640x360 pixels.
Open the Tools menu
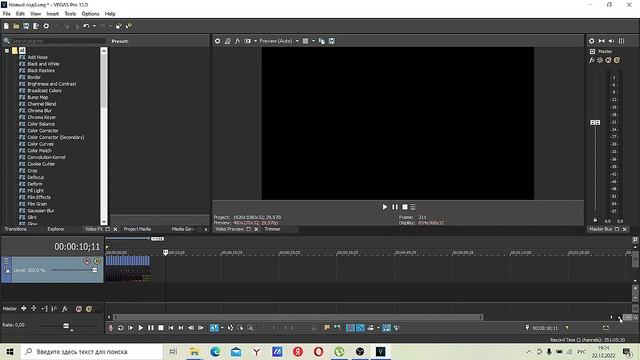pos(70,14)
